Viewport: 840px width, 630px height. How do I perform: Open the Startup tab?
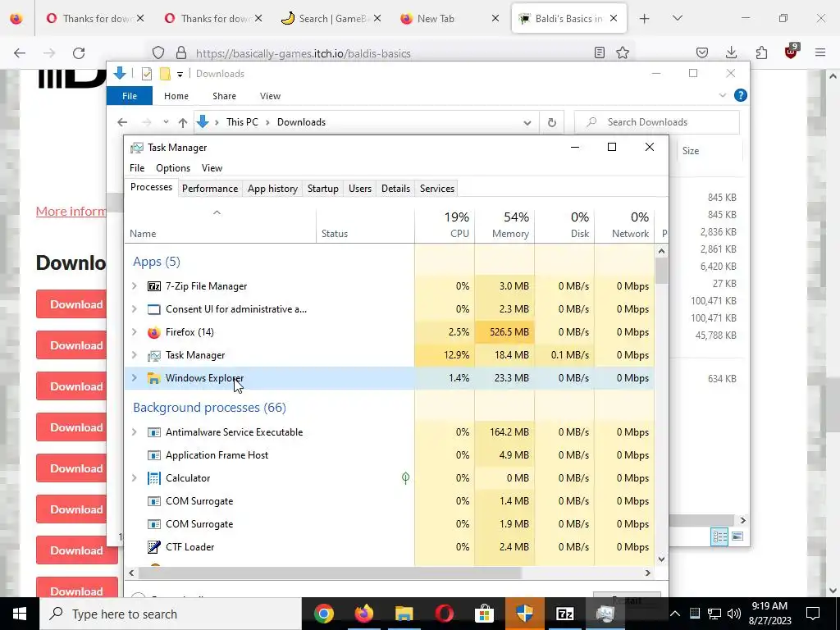[323, 189]
